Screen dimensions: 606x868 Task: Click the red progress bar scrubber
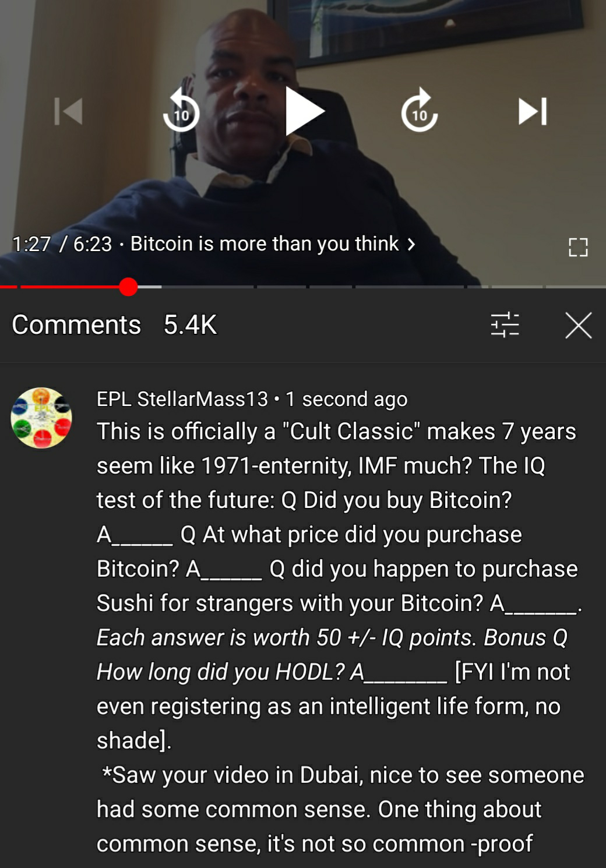[128, 287]
